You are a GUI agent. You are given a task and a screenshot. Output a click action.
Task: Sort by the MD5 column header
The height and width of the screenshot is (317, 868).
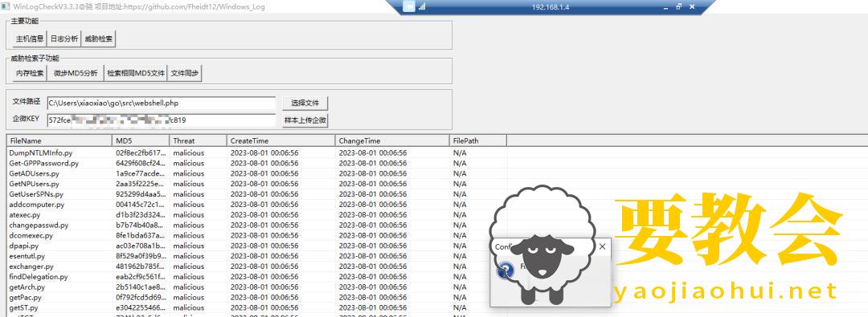[x=141, y=140]
